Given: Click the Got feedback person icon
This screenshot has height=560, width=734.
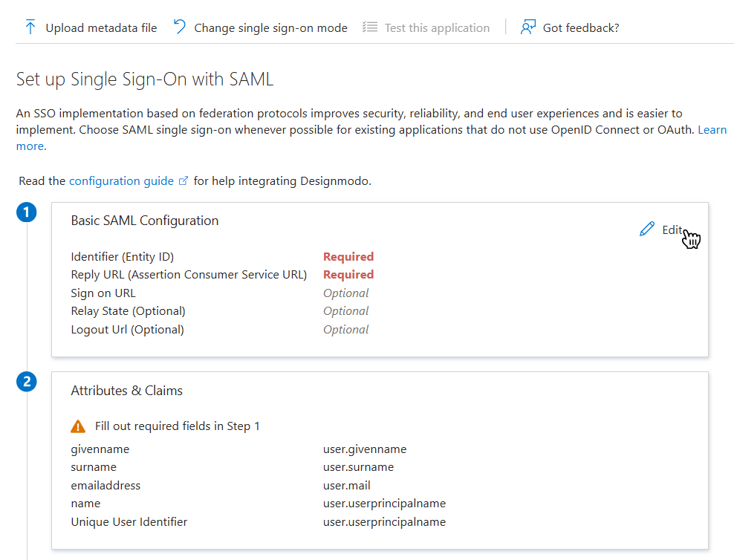Looking at the screenshot, I should click(528, 27).
